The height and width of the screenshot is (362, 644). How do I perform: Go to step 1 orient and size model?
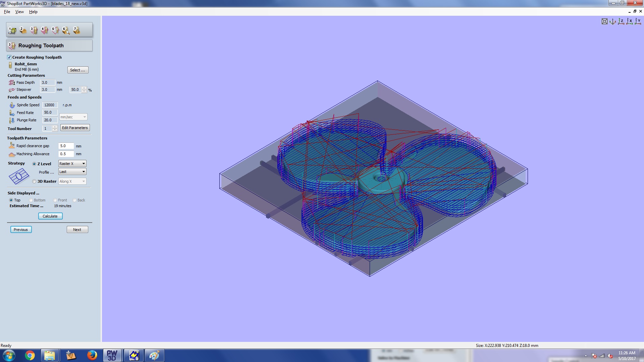(x=12, y=31)
